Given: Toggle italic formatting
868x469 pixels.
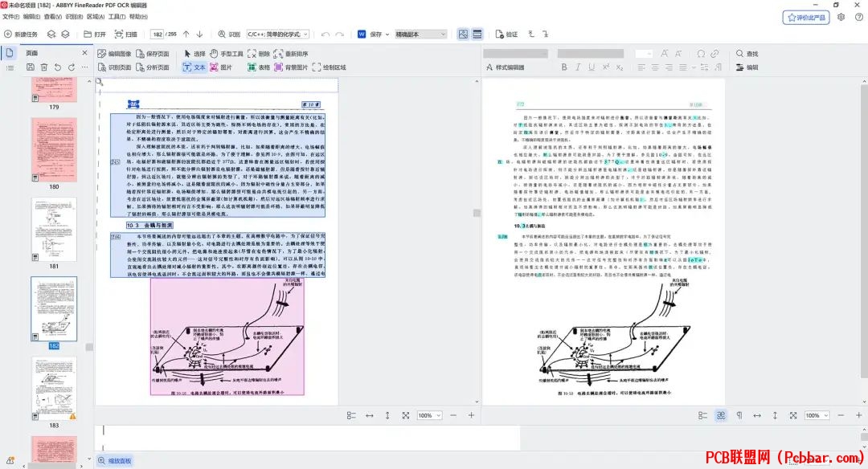Looking at the screenshot, I should pyautogui.click(x=578, y=67).
